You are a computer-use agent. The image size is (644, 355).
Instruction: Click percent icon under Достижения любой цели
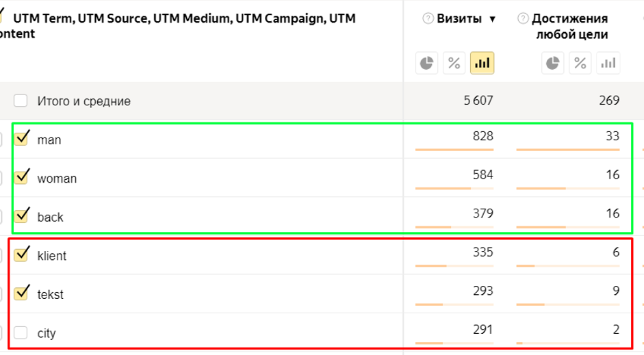580,63
